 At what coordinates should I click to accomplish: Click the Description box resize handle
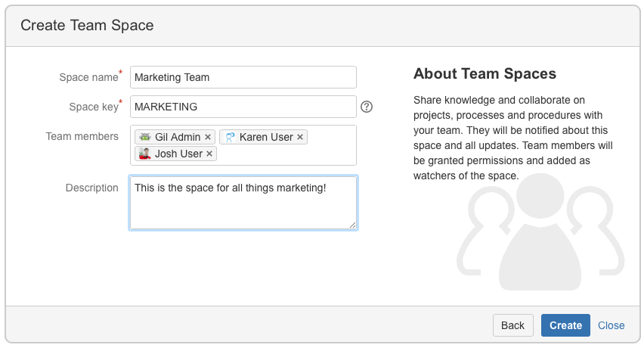pos(352,225)
